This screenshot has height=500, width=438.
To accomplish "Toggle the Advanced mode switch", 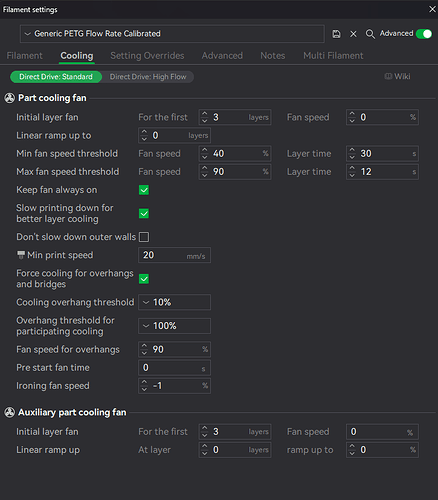I will click(x=424, y=34).
